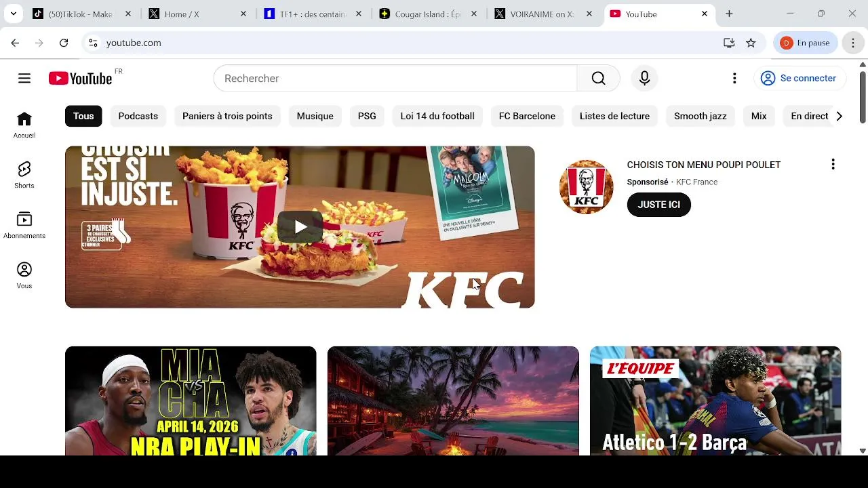Image resolution: width=868 pixels, height=488 pixels.
Task: Select the Paniers à trois points chip
Action: point(227,116)
